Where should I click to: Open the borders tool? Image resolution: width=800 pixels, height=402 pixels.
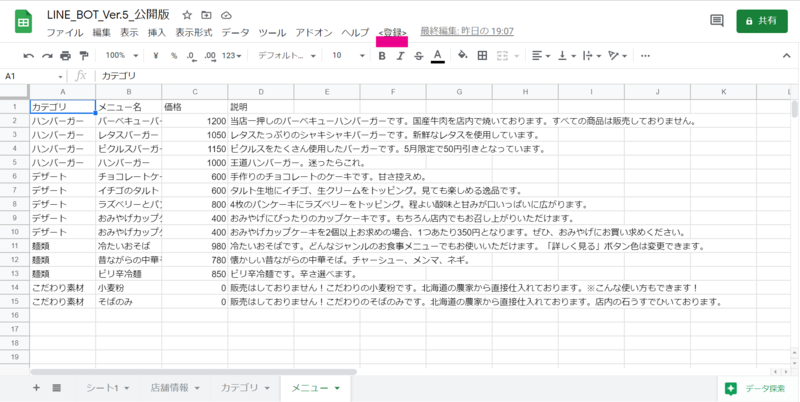coord(482,56)
